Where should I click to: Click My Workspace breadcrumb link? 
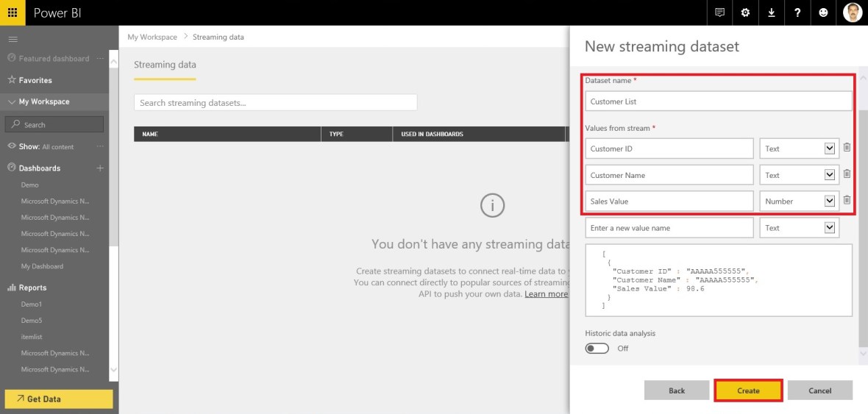152,37
